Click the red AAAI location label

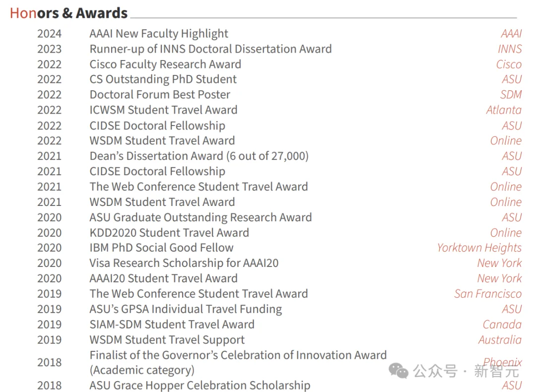(511, 34)
